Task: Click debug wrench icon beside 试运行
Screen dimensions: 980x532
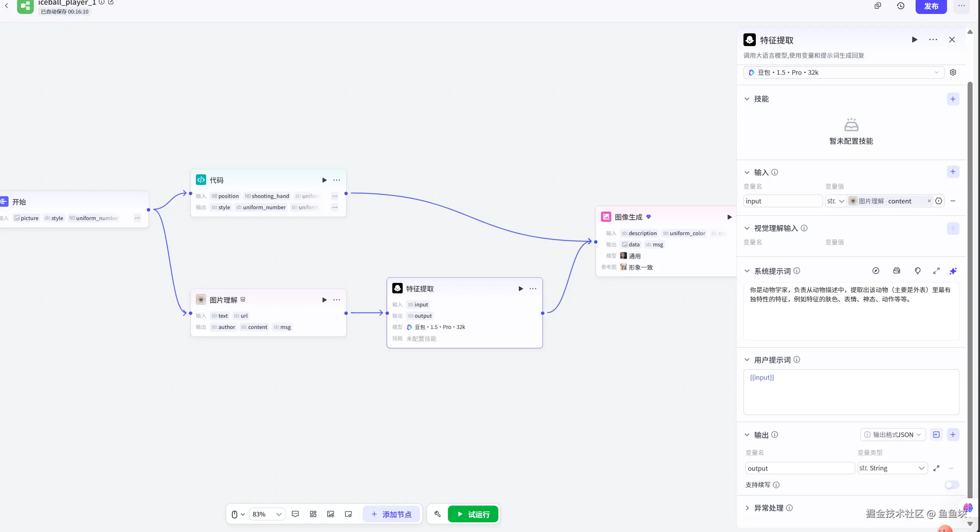Action: pos(437,514)
